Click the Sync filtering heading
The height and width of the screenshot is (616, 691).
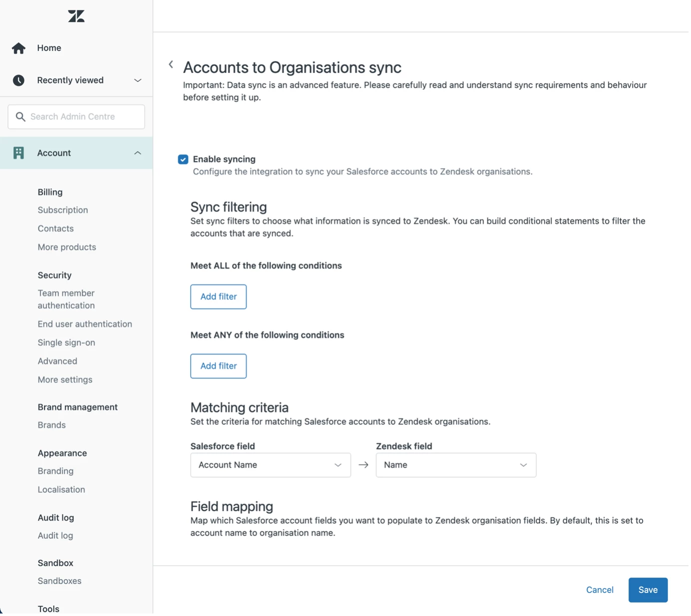click(x=229, y=207)
